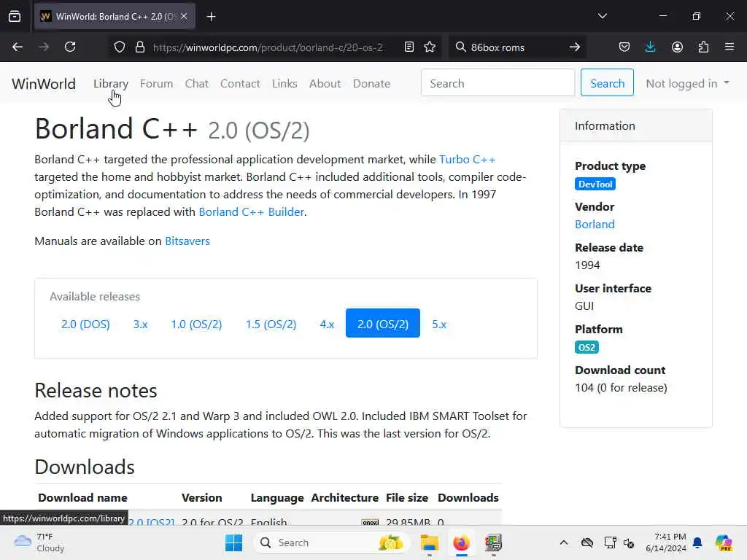Viewport: 747px width, 560px height.
Task: Click the winworldpc.com URL address bar
Action: pos(268,47)
